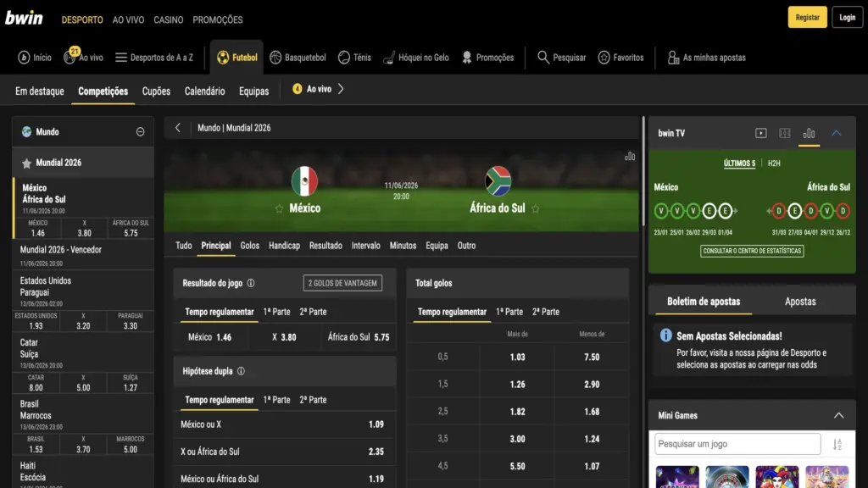Screen dimensions: 868x488
Task: Go back with the left chevron
Action: pos(178,128)
